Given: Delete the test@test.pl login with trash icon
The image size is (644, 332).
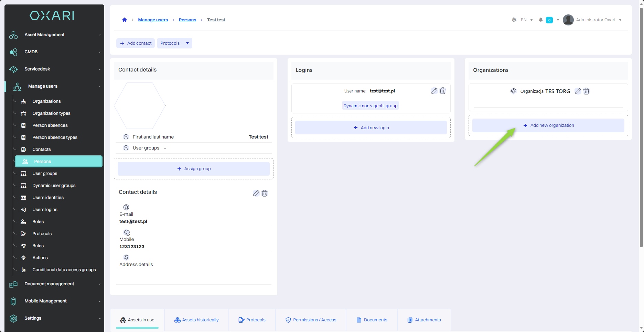Looking at the screenshot, I should coord(443,91).
